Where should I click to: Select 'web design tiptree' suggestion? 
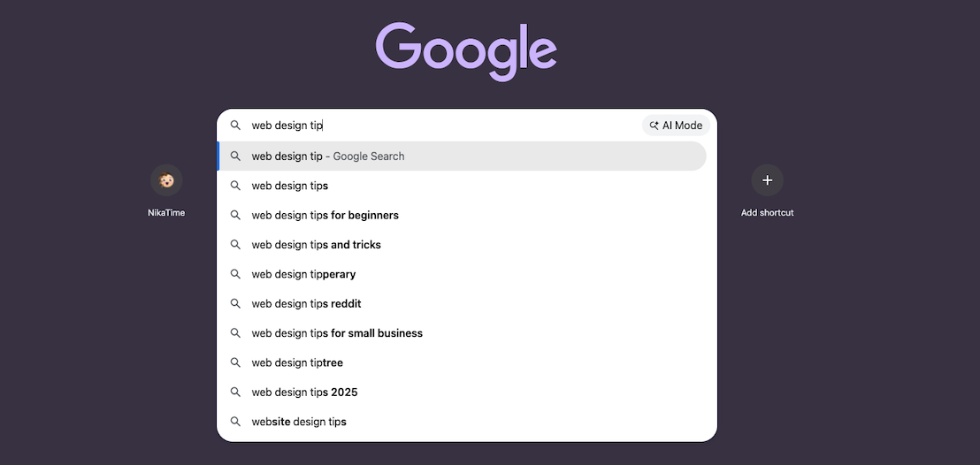297,362
